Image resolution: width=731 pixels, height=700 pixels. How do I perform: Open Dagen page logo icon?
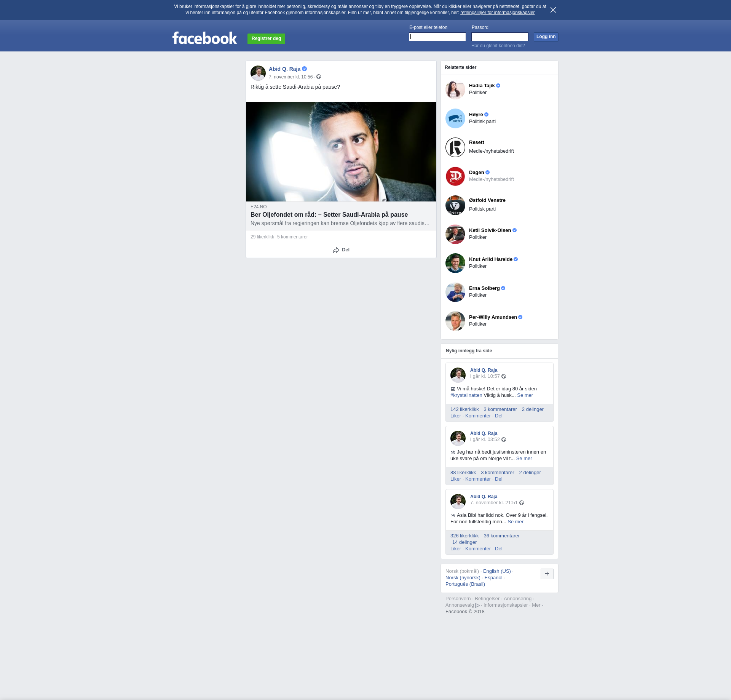pyautogui.click(x=455, y=176)
